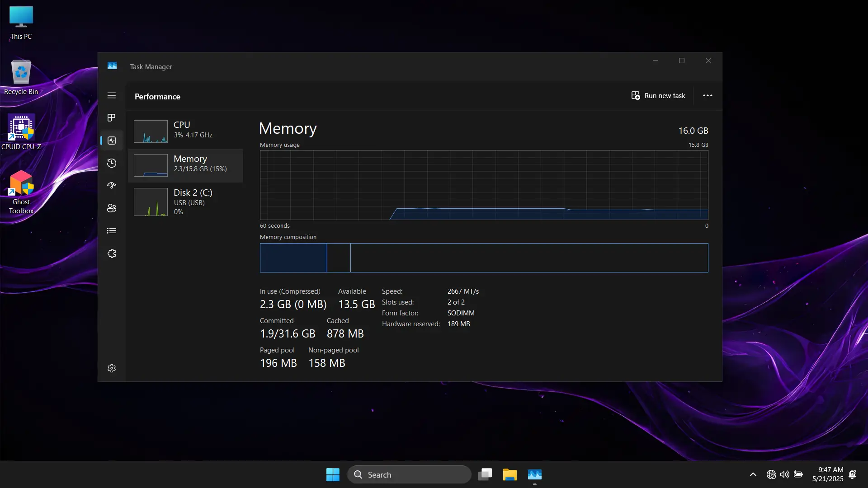
Task: Open the Details view
Action: (111, 230)
